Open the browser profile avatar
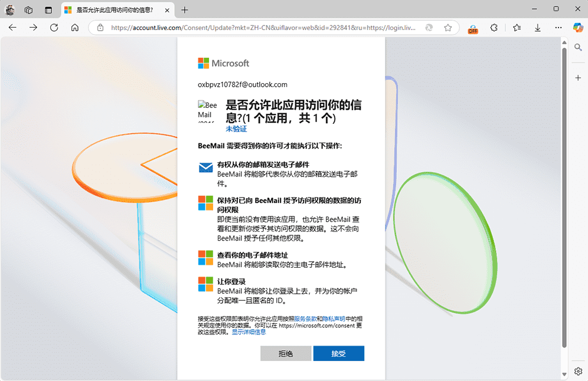Screen dimensions: 588x381 point(10,10)
